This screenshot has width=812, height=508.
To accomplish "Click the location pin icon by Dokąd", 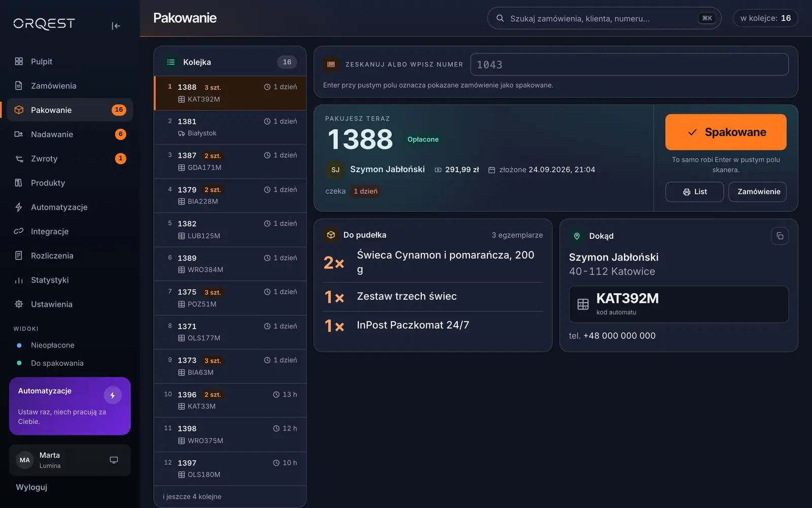I will (x=577, y=236).
